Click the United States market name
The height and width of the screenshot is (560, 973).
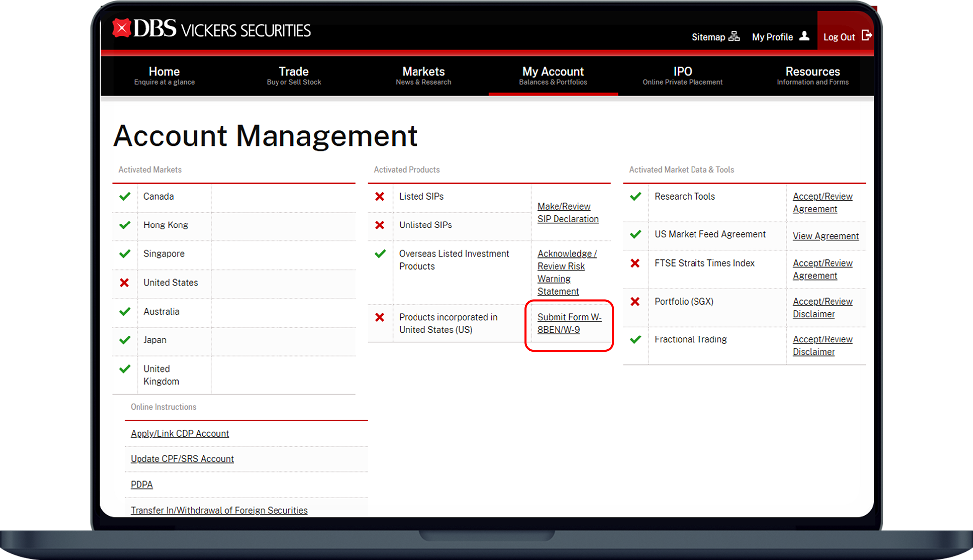click(171, 283)
